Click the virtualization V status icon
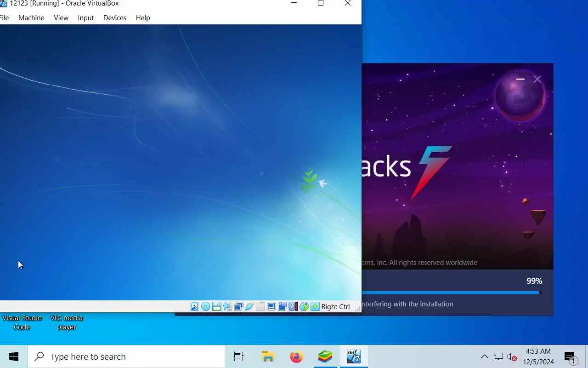The width and height of the screenshot is (588, 368). point(292,306)
